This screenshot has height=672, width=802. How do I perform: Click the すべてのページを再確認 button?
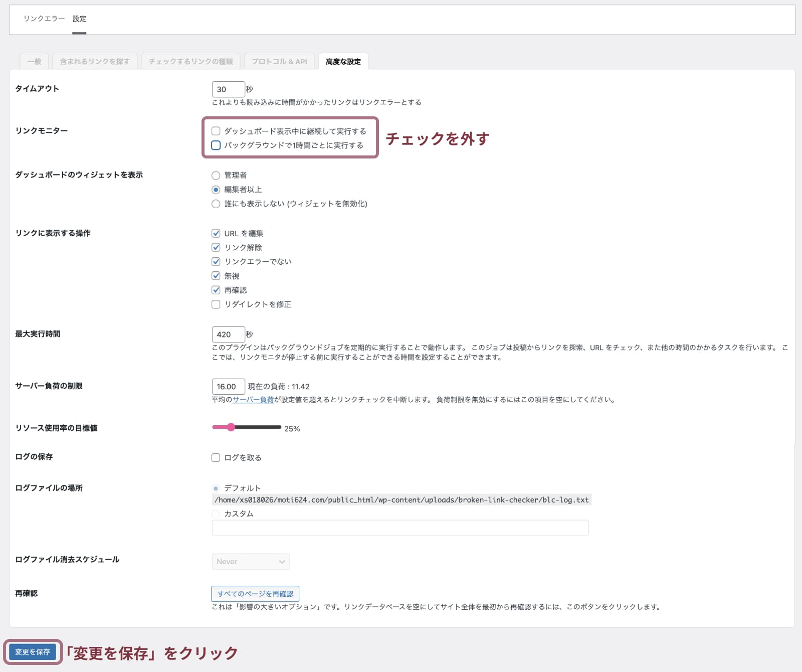pos(255,594)
